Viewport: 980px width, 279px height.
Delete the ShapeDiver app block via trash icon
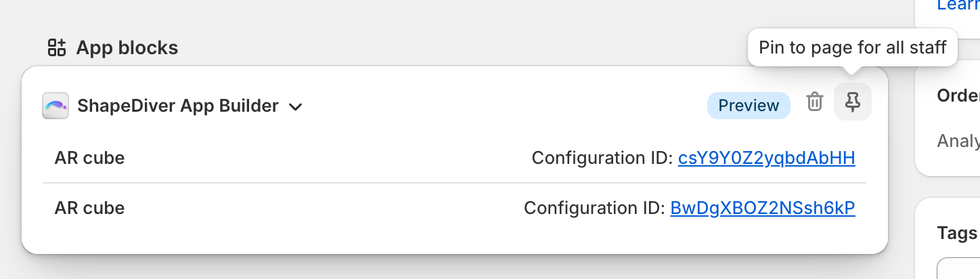pos(815,102)
